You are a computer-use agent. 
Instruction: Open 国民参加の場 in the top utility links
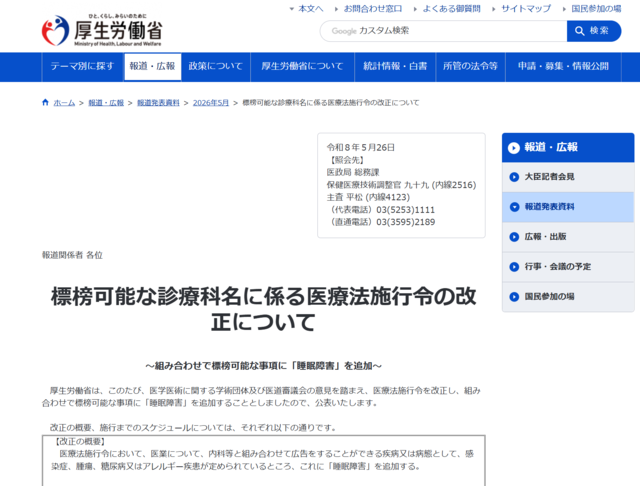[x=596, y=9]
